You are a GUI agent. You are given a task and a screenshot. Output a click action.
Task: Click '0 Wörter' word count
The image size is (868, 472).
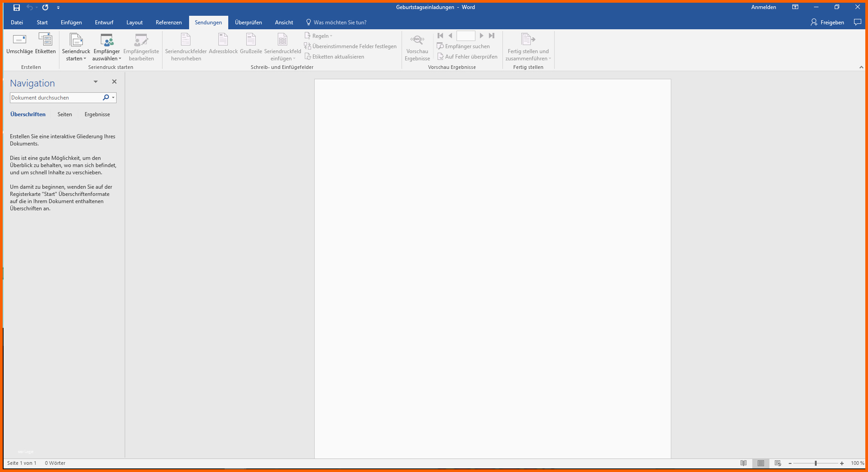point(55,463)
